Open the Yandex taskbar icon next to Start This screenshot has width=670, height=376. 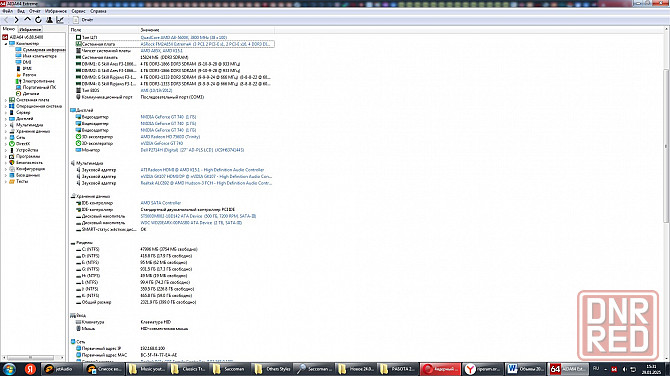(x=30, y=369)
